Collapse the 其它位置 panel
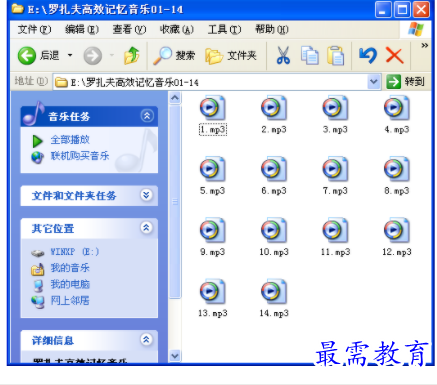This screenshot has width=437, height=385. [x=146, y=227]
